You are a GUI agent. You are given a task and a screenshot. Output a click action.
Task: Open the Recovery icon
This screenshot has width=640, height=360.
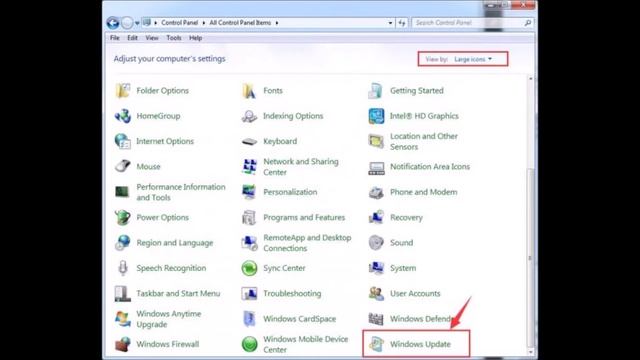(x=376, y=218)
